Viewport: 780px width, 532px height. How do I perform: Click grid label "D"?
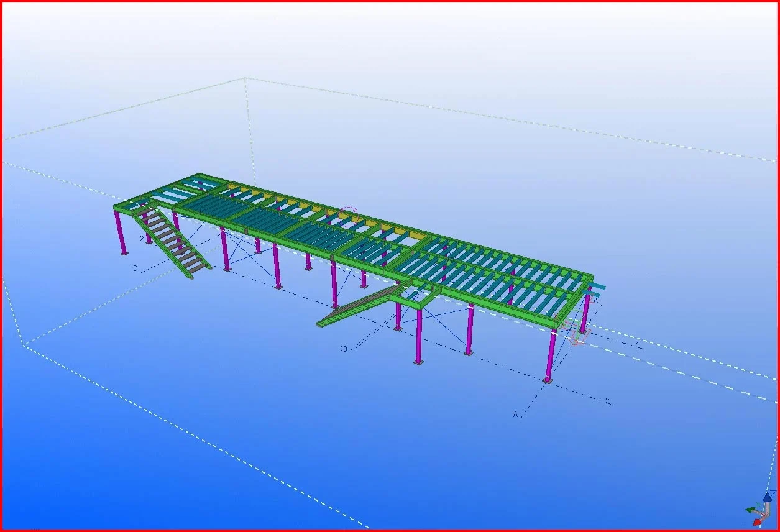click(x=135, y=268)
